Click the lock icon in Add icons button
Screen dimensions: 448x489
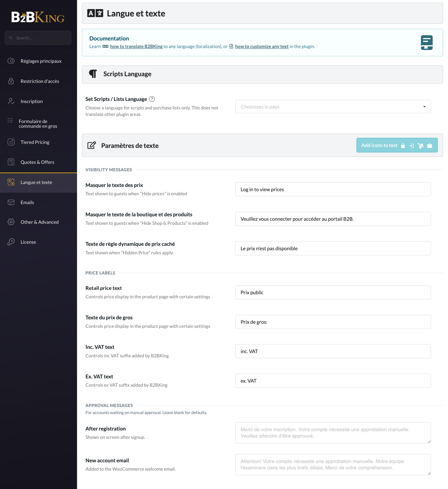(403, 146)
